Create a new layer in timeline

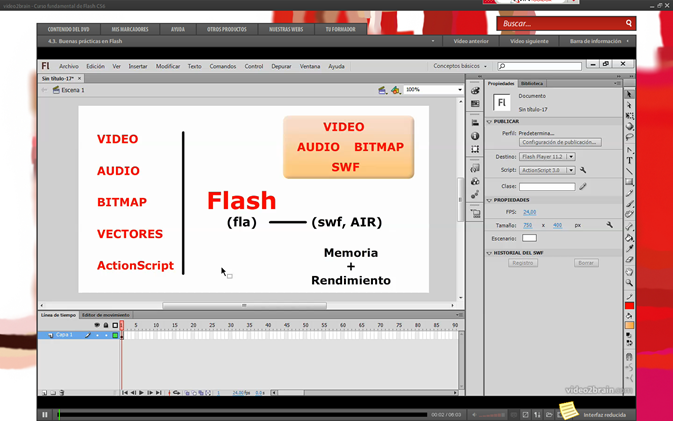click(44, 393)
